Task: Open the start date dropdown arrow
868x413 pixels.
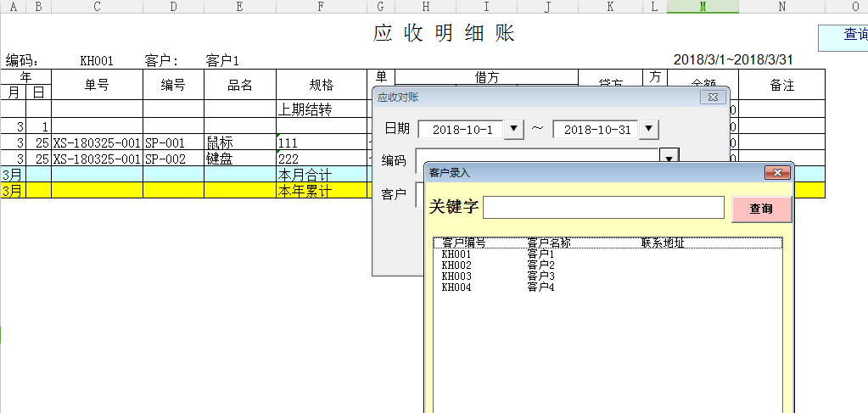Action: tap(515, 130)
